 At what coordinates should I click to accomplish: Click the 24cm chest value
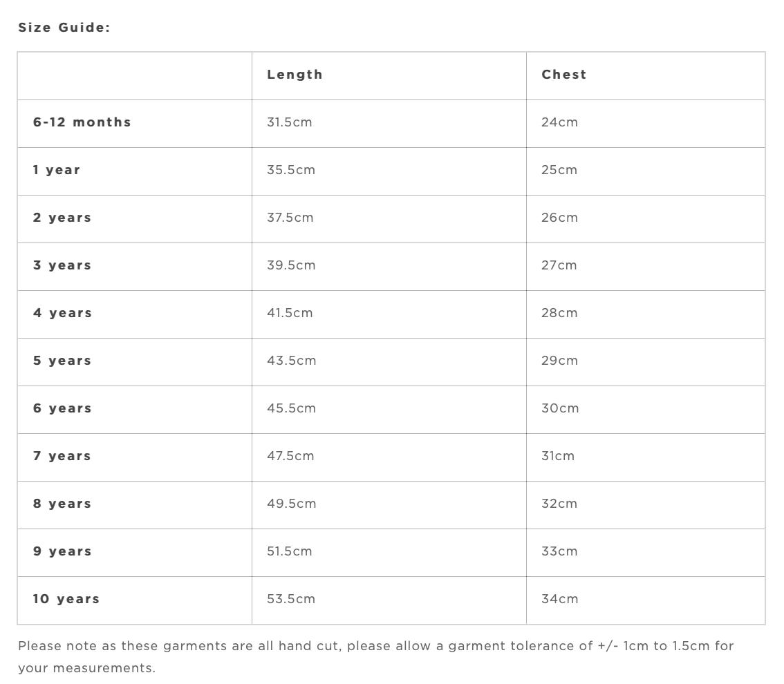(x=559, y=122)
